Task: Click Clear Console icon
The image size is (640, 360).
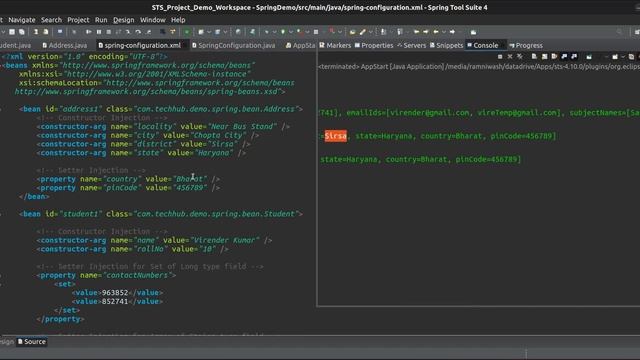Action: click(x=534, y=57)
